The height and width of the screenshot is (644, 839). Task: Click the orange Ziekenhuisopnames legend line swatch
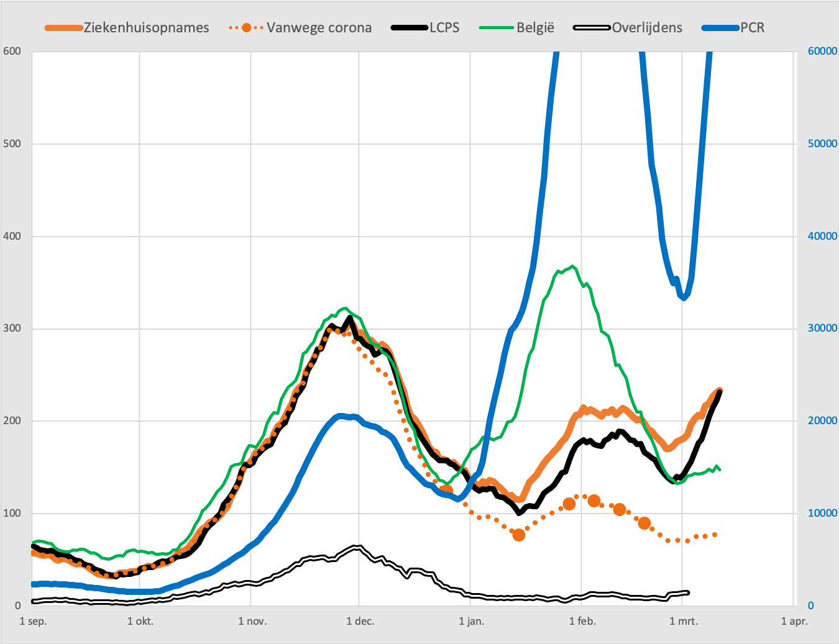tap(63, 28)
